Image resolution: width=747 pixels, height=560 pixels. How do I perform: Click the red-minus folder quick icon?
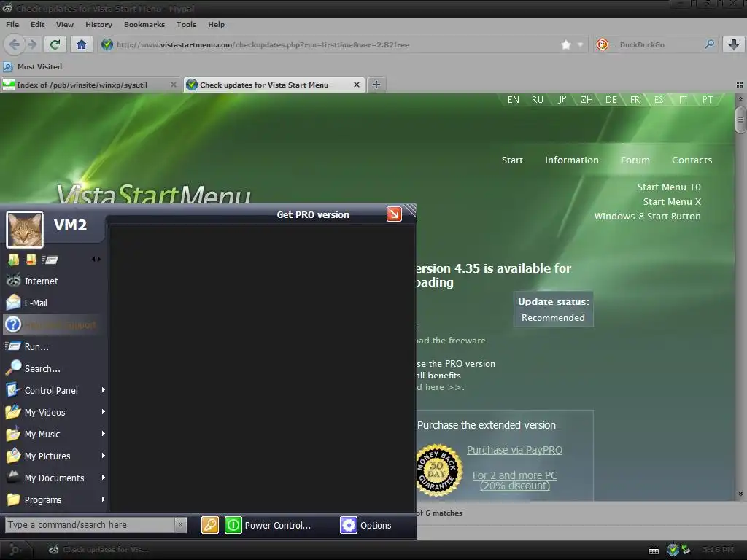point(31,260)
